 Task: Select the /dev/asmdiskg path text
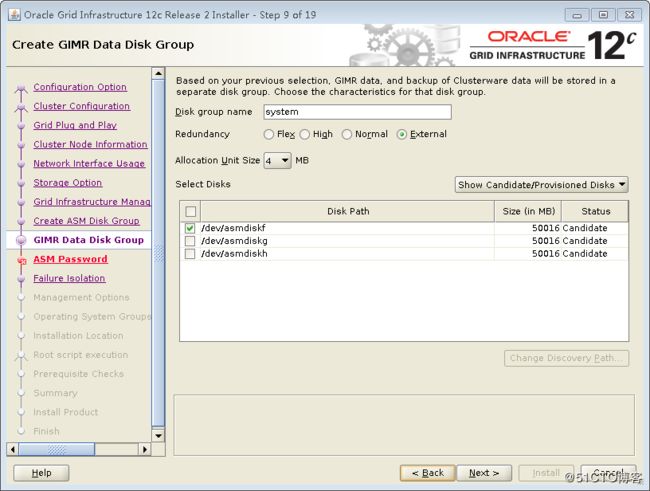click(234, 241)
